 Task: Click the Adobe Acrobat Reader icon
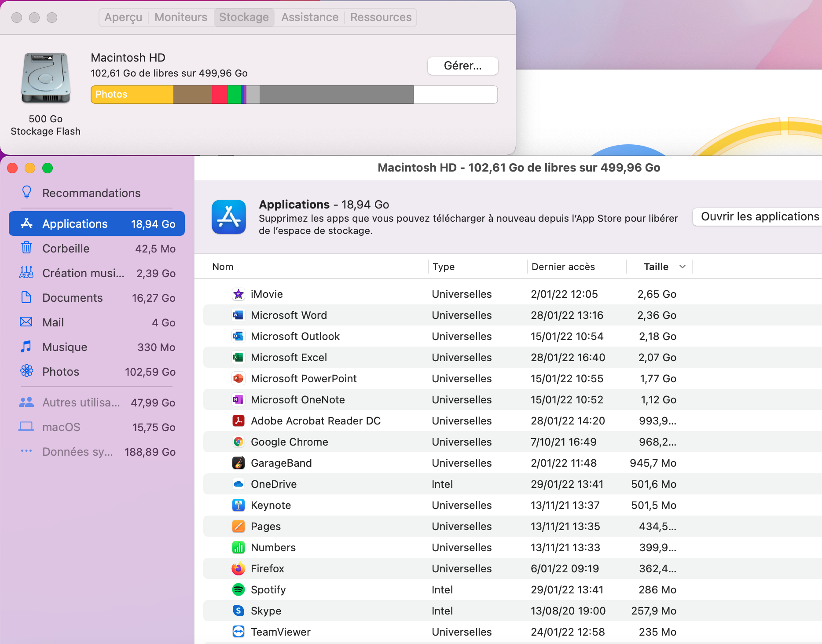pyautogui.click(x=238, y=421)
